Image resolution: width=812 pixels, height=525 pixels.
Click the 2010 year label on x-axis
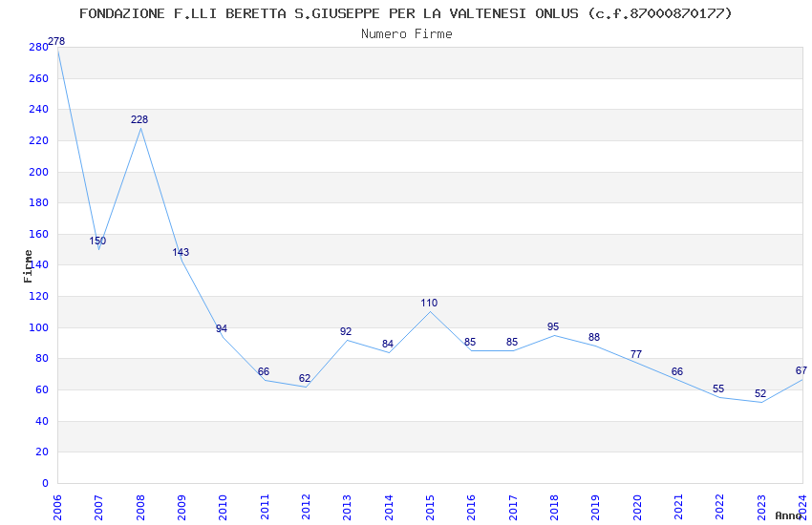[223, 507]
